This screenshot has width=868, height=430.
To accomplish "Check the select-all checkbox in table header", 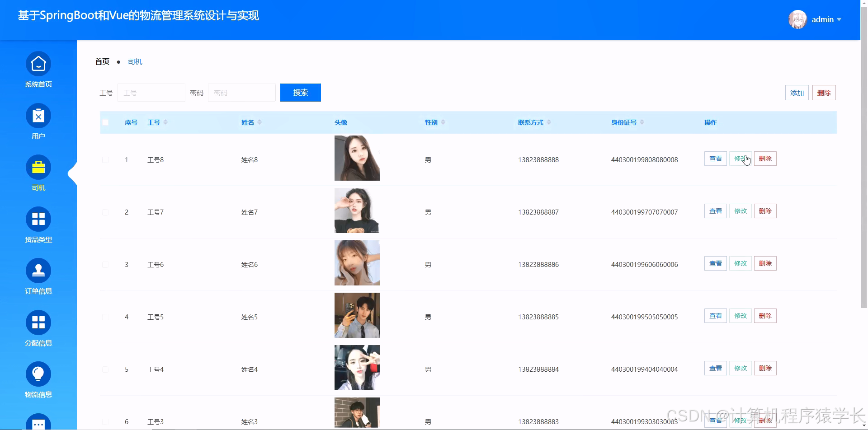I will coord(105,122).
